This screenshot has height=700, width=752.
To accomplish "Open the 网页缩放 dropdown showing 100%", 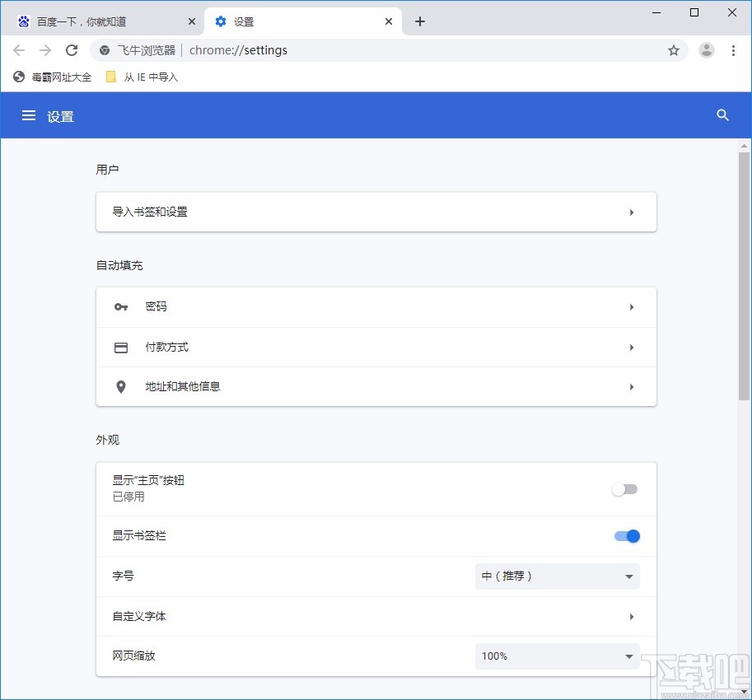I will (557, 656).
